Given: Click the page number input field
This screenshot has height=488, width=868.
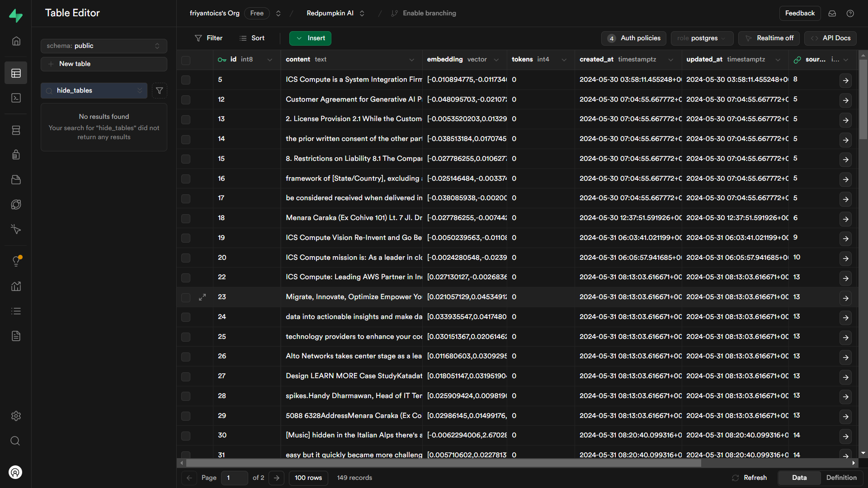Looking at the screenshot, I should coord(234,478).
